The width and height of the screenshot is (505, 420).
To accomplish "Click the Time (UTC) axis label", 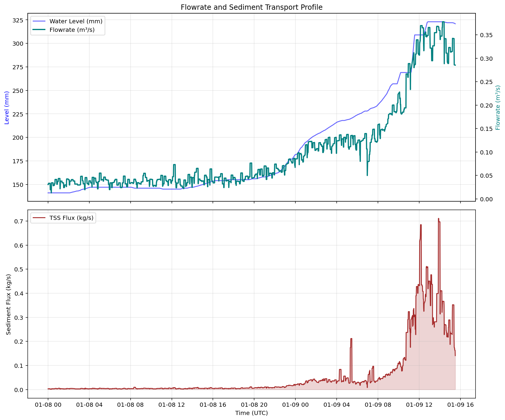I will pos(251,413).
